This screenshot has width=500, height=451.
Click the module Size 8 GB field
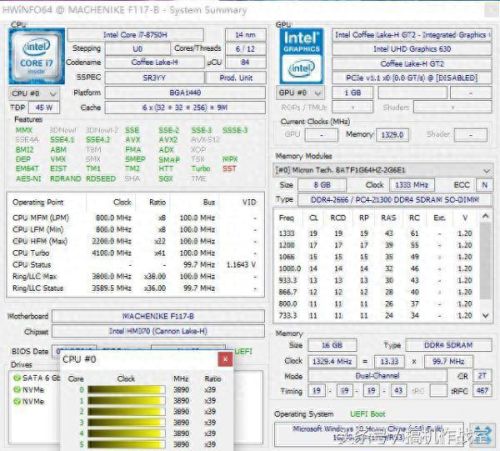(322, 185)
